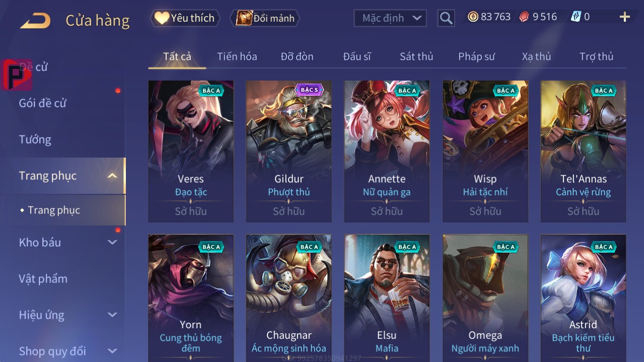The height and width of the screenshot is (362, 644).
Task: Click the back arrow icon
Action: coord(35,20)
